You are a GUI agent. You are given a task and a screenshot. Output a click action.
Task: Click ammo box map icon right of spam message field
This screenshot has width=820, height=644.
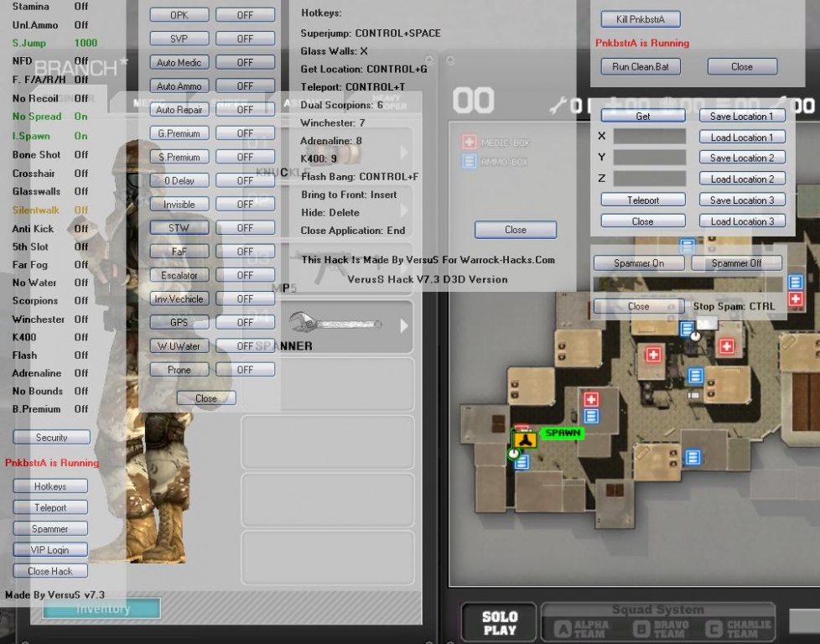pyautogui.click(x=796, y=282)
